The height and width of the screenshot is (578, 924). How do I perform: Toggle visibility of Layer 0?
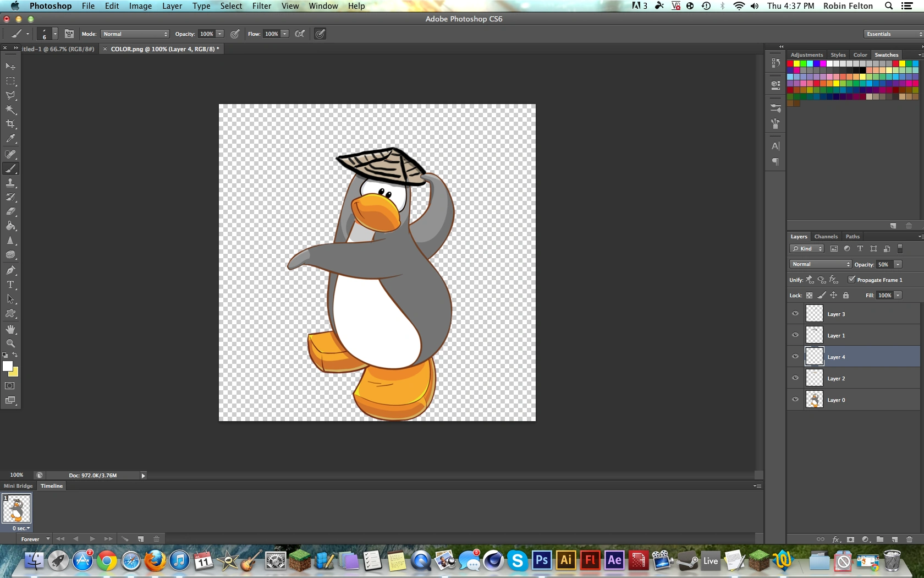[x=795, y=400]
